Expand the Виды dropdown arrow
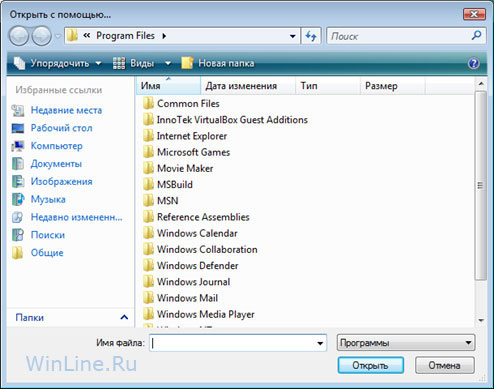Image resolution: width=494 pixels, height=389 pixels. pos(168,63)
